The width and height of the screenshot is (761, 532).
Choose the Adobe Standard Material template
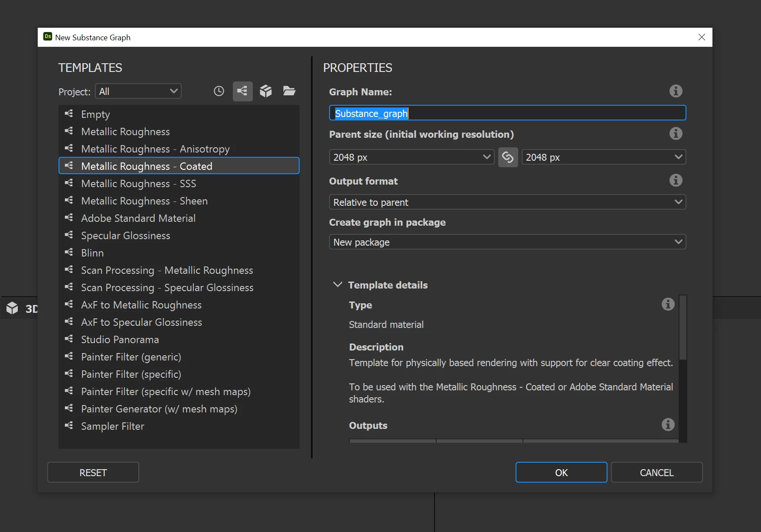179,218
